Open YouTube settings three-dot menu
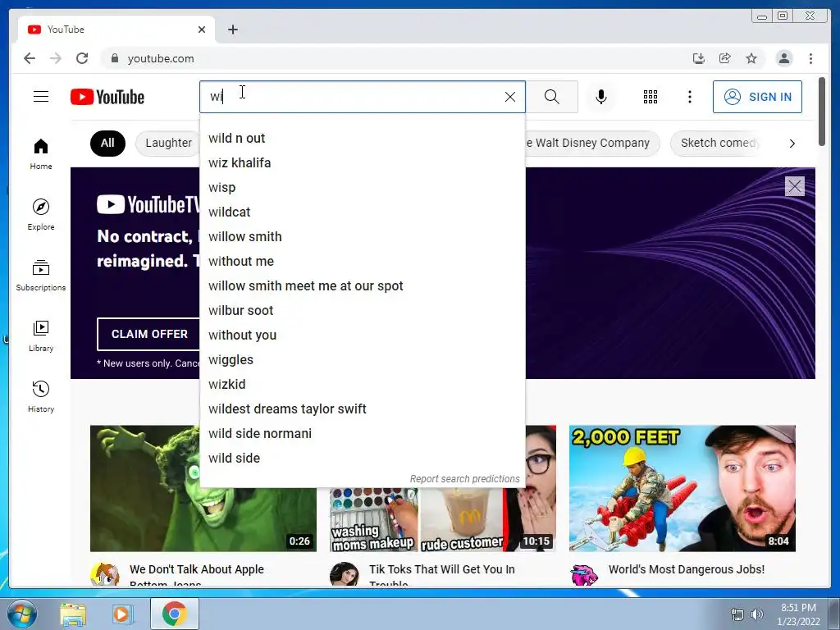840x630 pixels. 689,97
